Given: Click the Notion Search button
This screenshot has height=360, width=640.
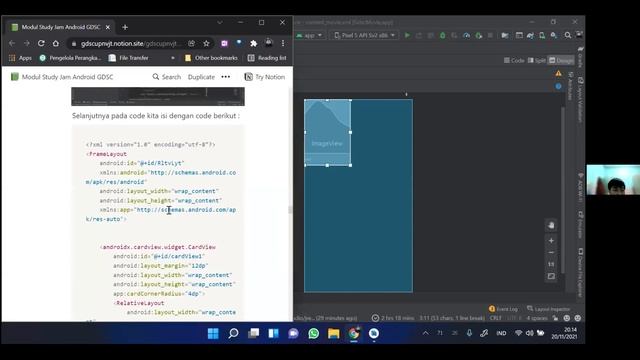Looking at the screenshot, I should point(167,77).
